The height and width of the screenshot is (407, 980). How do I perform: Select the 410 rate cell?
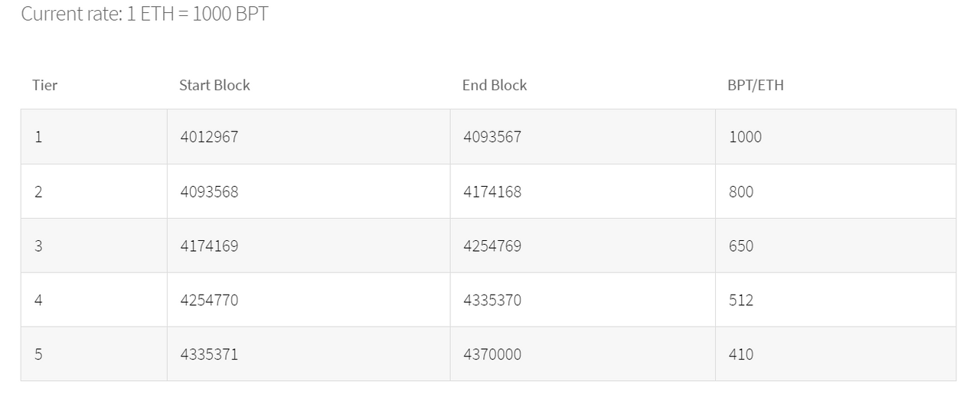835,354
